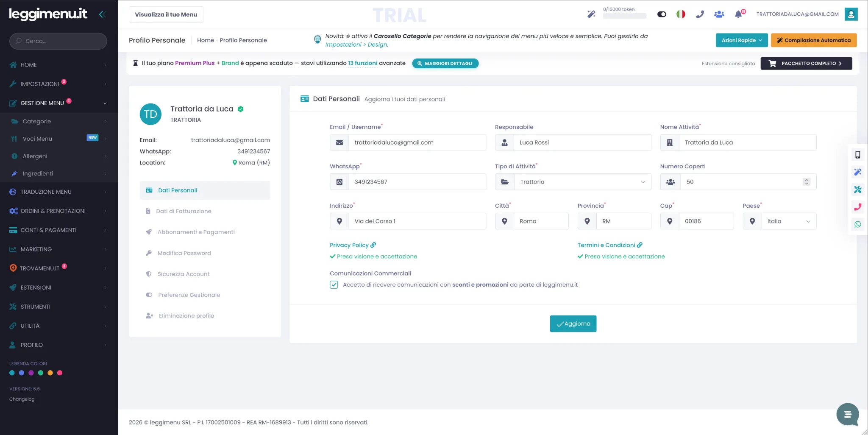
Task: Click the Privacy Policy link icon
Action: click(x=373, y=245)
